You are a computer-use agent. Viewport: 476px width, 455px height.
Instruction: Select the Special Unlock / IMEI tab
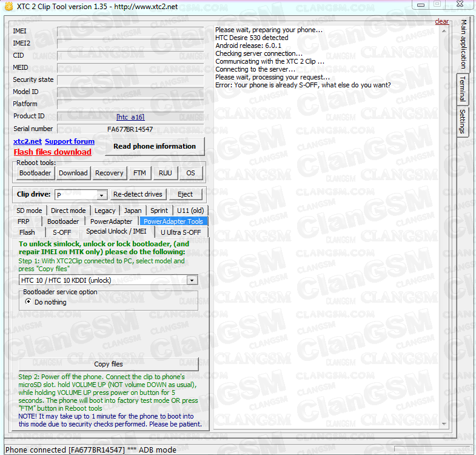point(116,232)
